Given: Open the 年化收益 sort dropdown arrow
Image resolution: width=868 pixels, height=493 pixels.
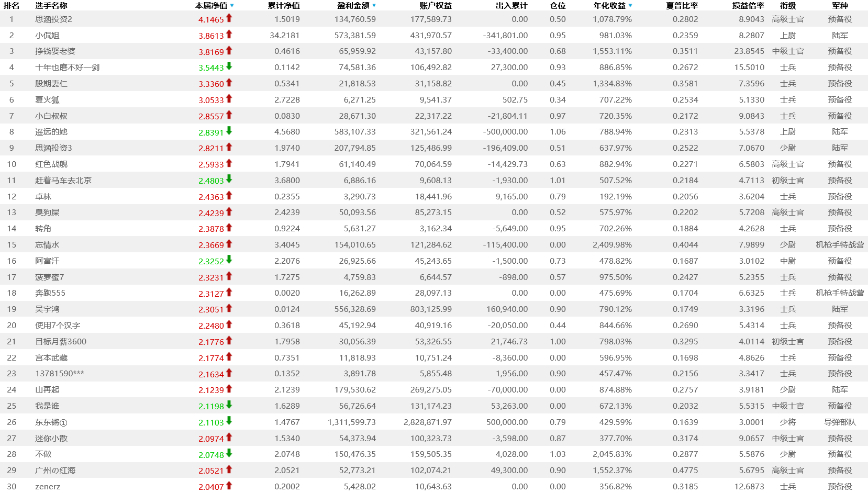Looking at the screenshot, I should pos(630,6).
